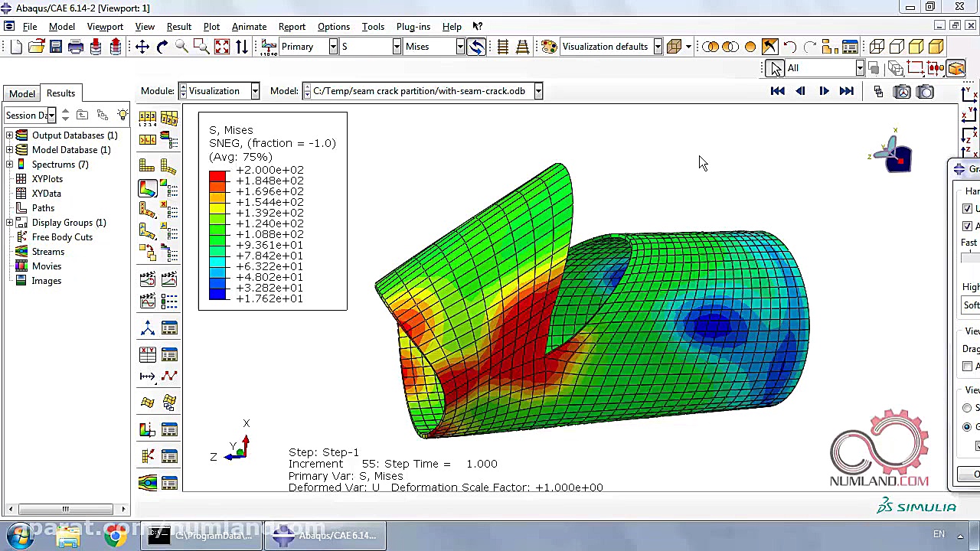
Task: Open the color palette icon in the toolbar
Action: (x=549, y=47)
